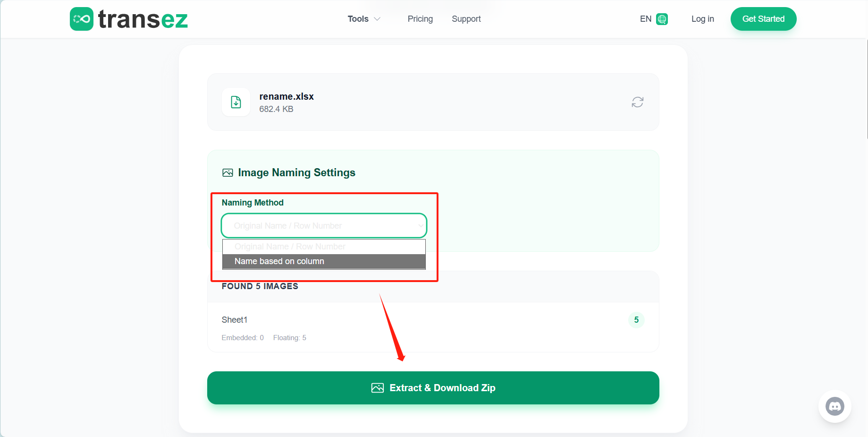Open the Naming Method dropdown
868x437 pixels.
tap(324, 226)
